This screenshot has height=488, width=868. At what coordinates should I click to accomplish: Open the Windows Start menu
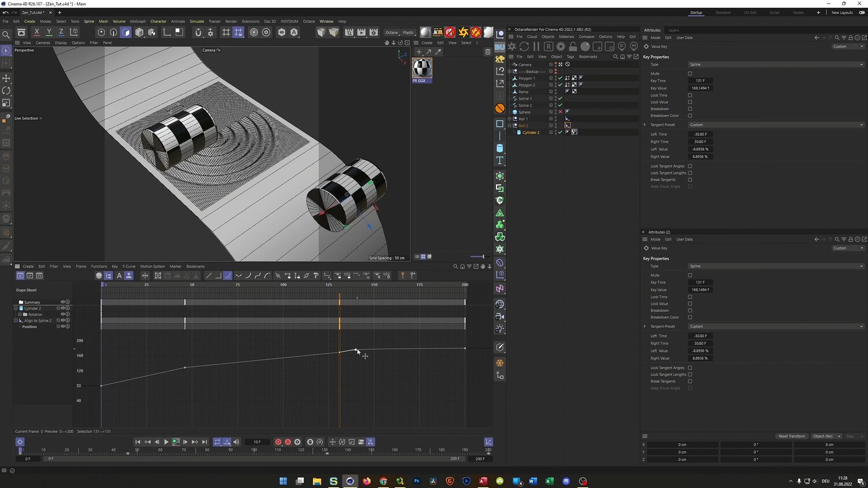(x=283, y=481)
